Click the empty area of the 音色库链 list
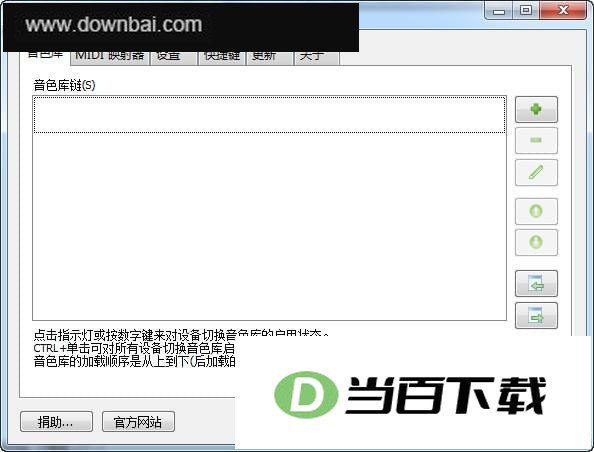Image resolution: width=594 pixels, height=452 pixels. [x=269, y=227]
